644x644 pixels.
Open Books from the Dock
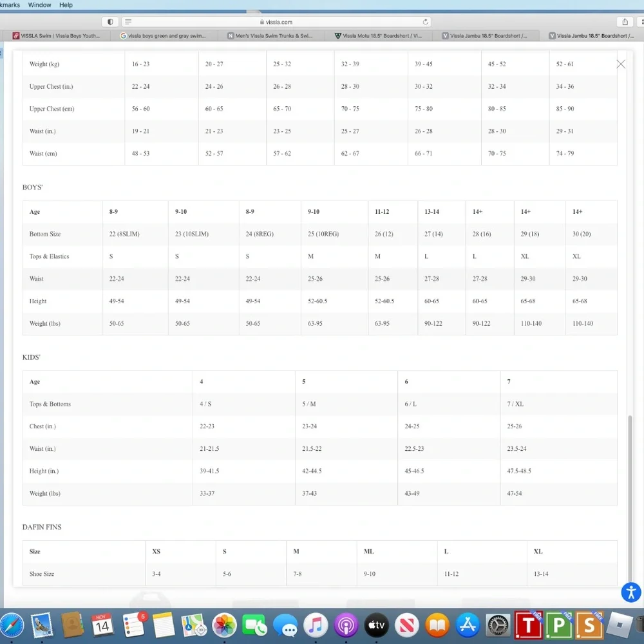[437, 625]
